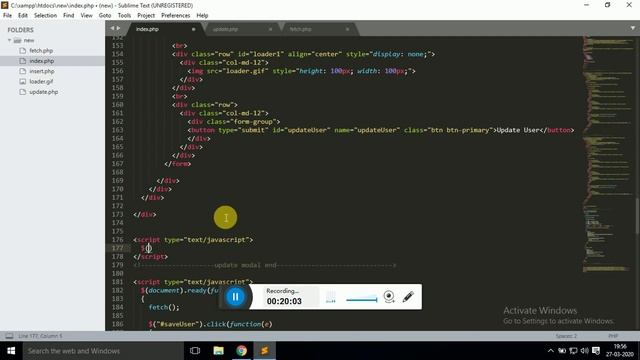Open File Explorer from the taskbar

218,351
